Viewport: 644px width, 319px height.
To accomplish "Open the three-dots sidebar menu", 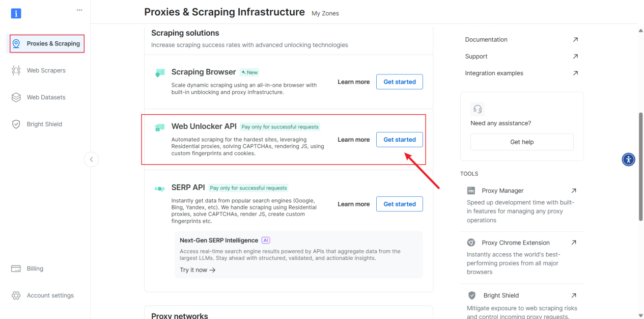I will click(79, 10).
